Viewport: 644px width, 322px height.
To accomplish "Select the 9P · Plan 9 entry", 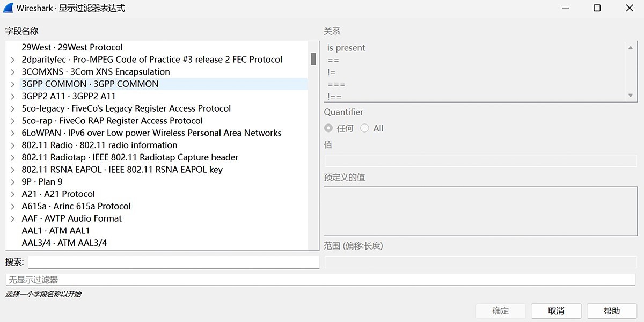I will [42, 181].
